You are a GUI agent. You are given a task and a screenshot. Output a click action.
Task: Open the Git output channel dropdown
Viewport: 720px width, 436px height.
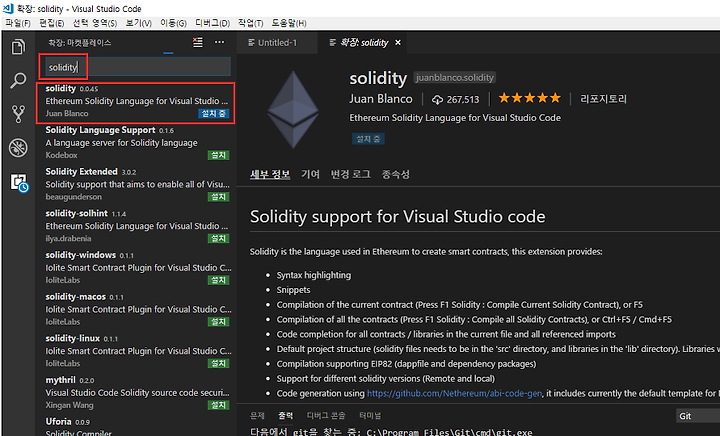(698, 416)
